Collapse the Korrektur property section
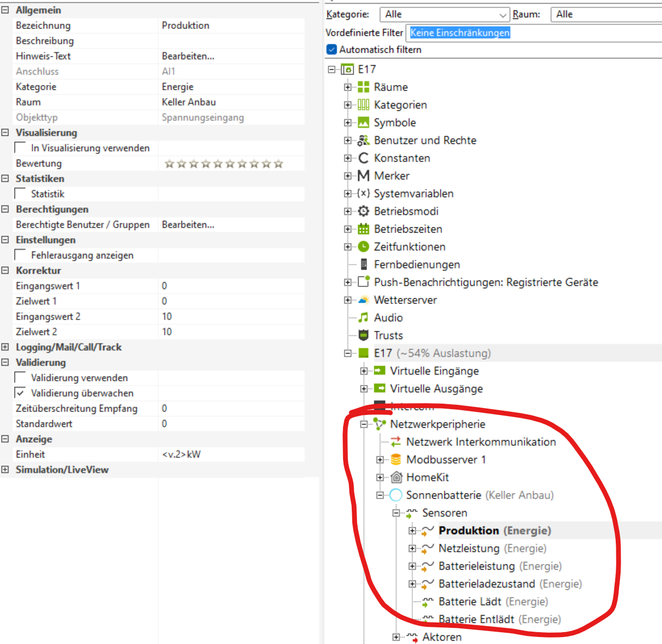This screenshot has width=662, height=644. click(5, 270)
